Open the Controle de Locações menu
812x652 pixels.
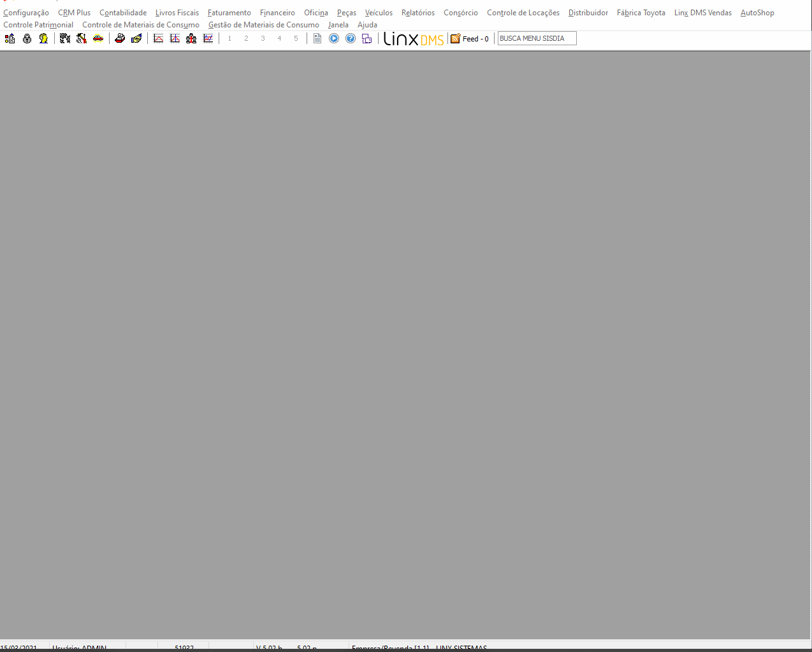523,13
